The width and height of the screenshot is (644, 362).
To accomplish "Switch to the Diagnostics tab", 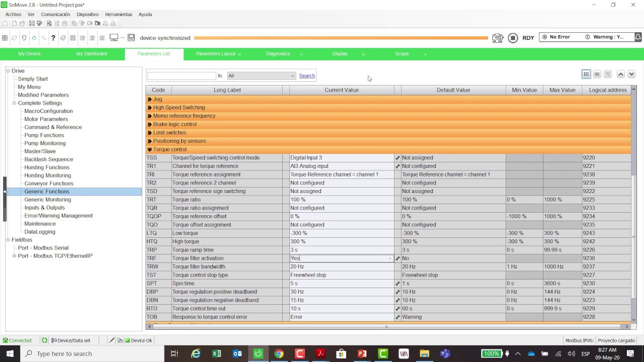I will pyautogui.click(x=278, y=54).
